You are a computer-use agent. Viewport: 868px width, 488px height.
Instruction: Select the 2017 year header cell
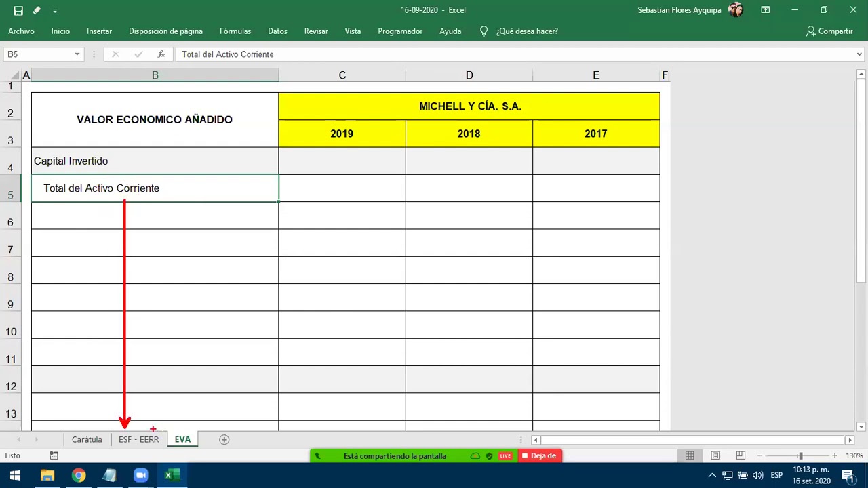pyautogui.click(x=596, y=134)
